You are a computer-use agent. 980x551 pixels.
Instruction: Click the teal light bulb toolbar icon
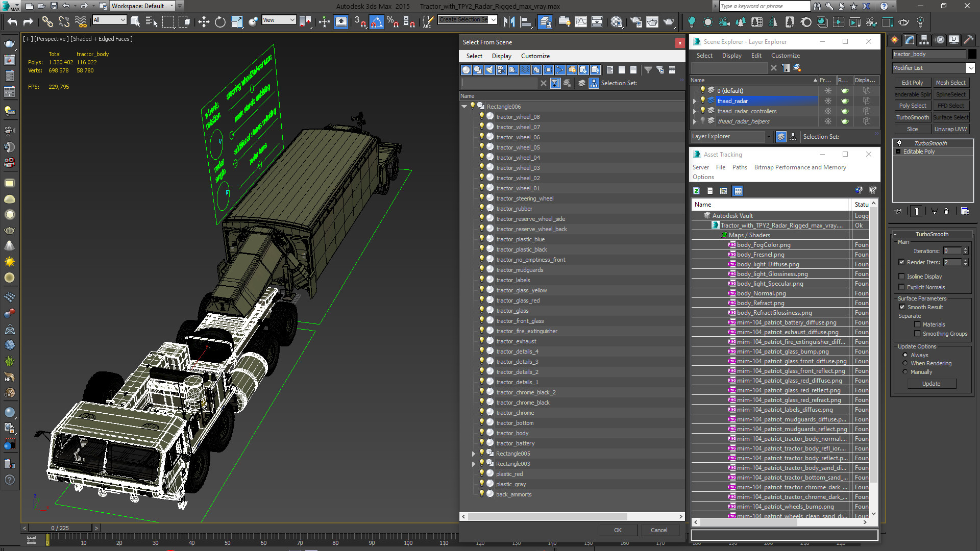pos(692,22)
